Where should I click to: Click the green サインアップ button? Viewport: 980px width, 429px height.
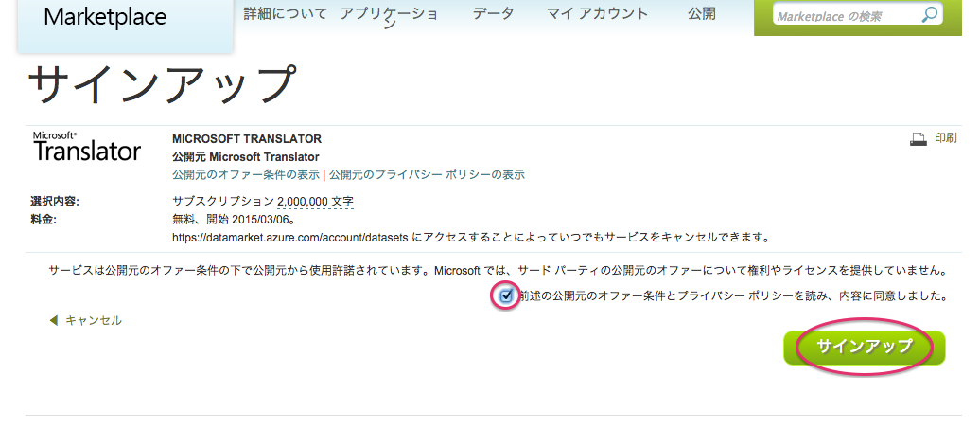865,347
